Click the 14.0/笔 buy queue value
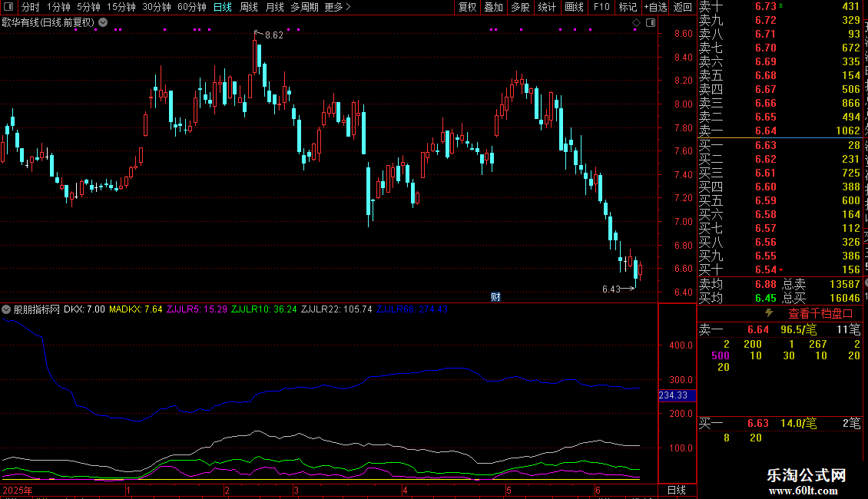Image resolution: width=868 pixels, height=499 pixels. (x=799, y=423)
